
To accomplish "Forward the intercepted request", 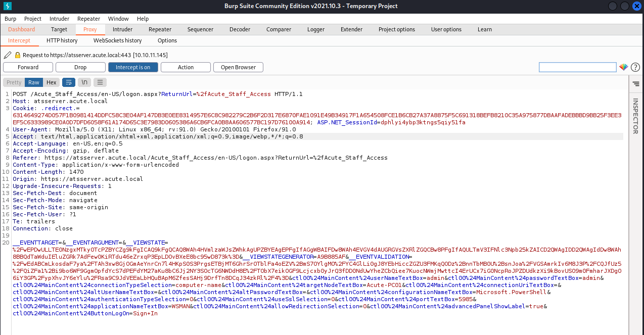I will [x=28, y=67].
